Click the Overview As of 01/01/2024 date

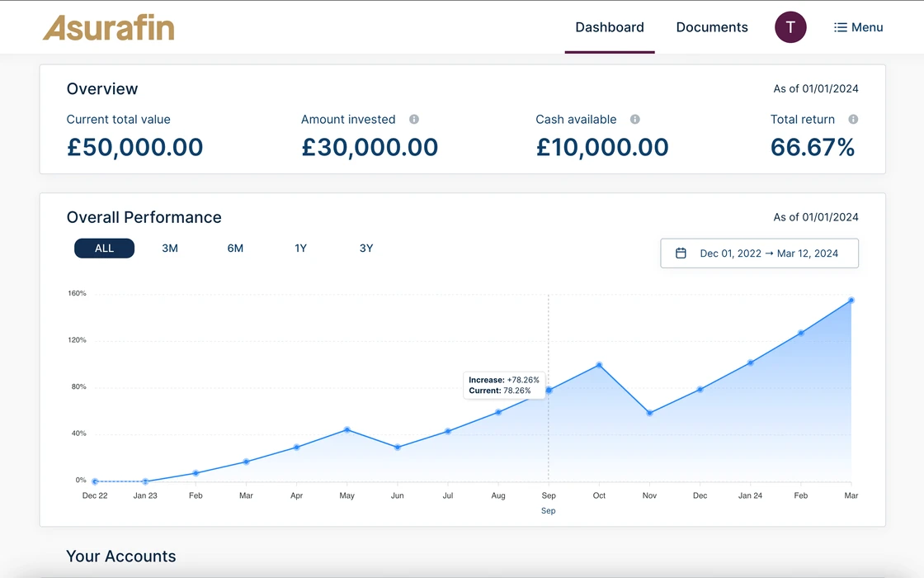coord(816,88)
